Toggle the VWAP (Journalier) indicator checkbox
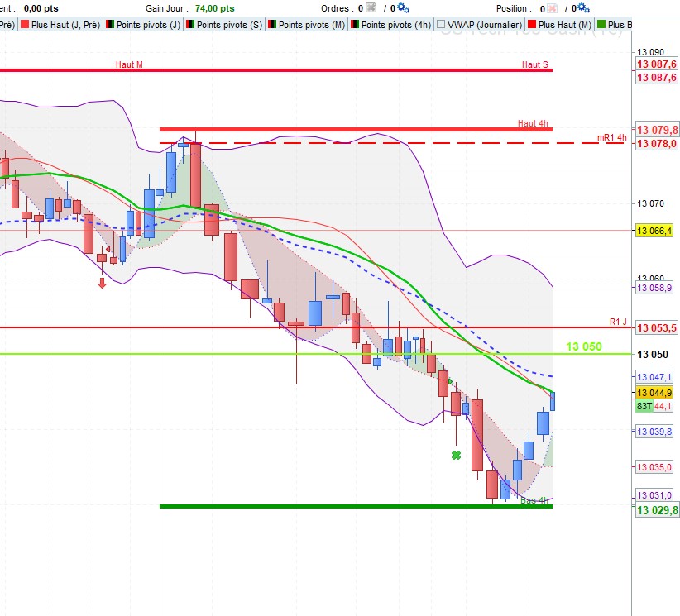Screen dimensions: 680x616 click(441, 24)
